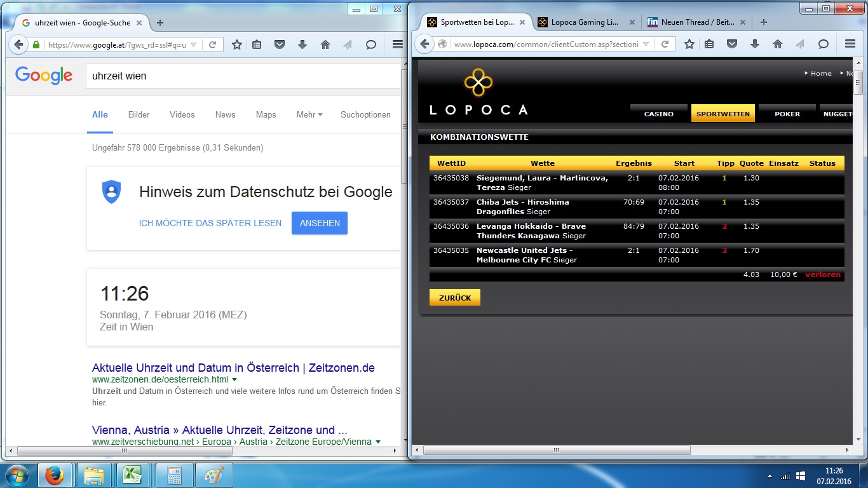The height and width of the screenshot is (488, 868).
Task: Click ICH MÖCHTE DAS SPÄTER LESEN
Action: click(210, 223)
